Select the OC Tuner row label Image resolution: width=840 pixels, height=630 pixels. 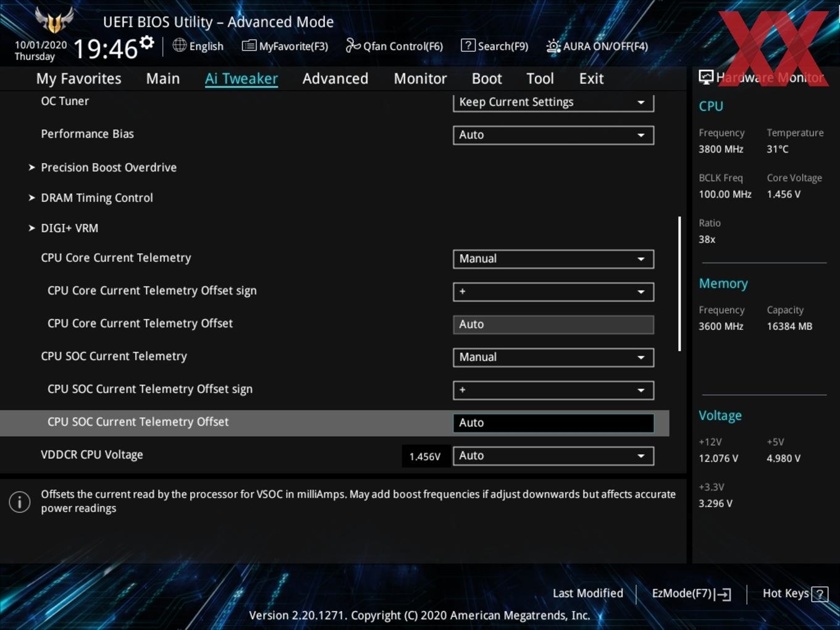65,101
